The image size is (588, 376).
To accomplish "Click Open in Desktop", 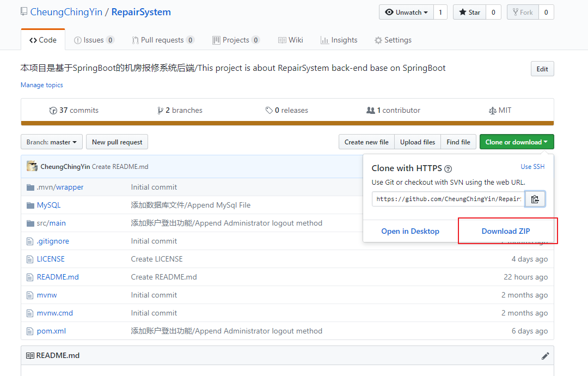I will tap(411, 231).
